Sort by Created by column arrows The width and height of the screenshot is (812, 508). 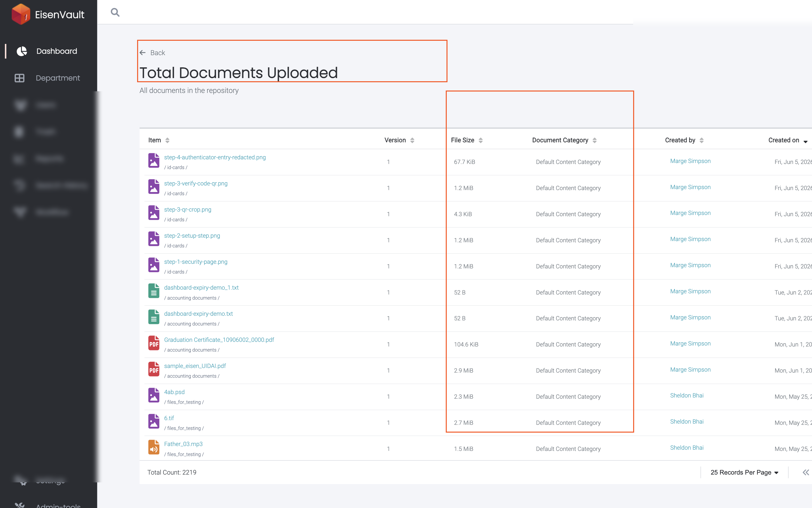pos(701,141)
